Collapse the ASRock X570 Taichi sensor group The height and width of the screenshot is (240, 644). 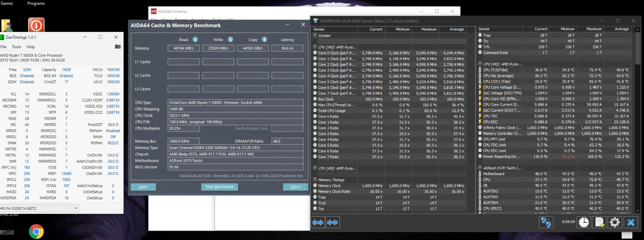[x=480, y=168]
